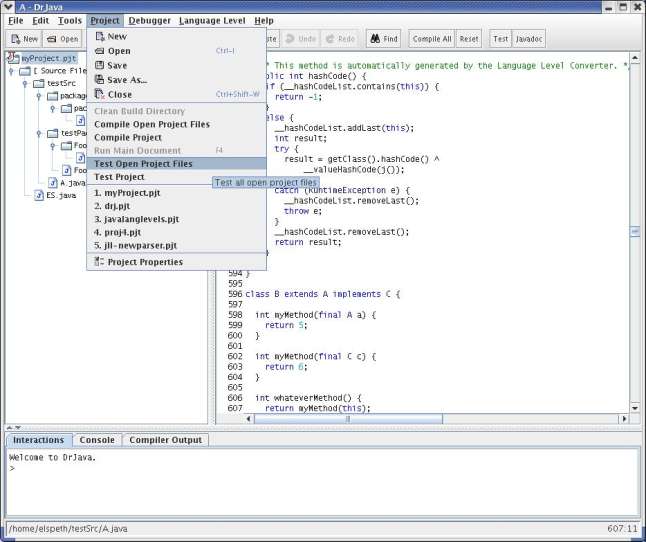Close the open Project menu
Image resolution: width=646 pixels, height=542 pixels.
[x=105, y=21]
